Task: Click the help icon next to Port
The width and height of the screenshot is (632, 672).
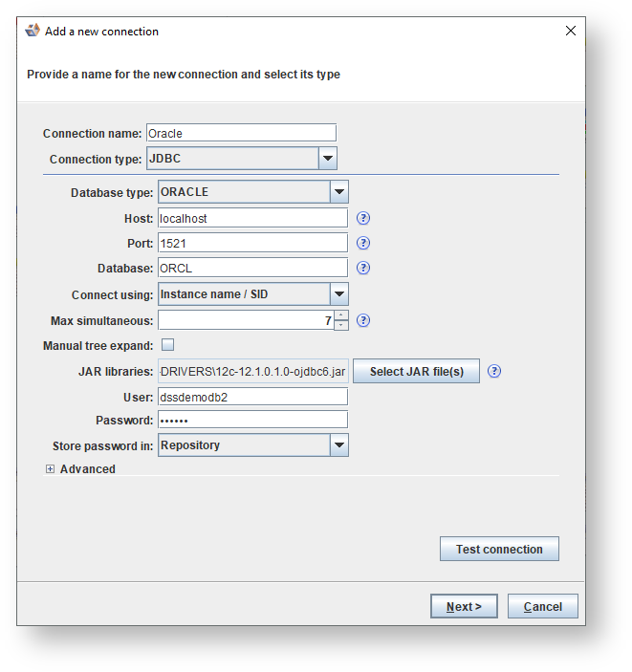Action: point(363,243)
